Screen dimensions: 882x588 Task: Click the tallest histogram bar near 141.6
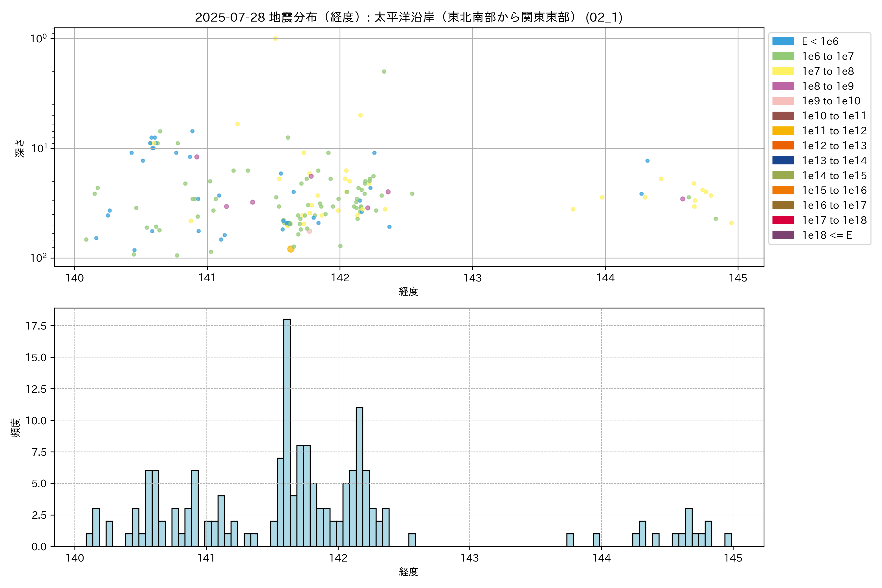tap(287, 431)
